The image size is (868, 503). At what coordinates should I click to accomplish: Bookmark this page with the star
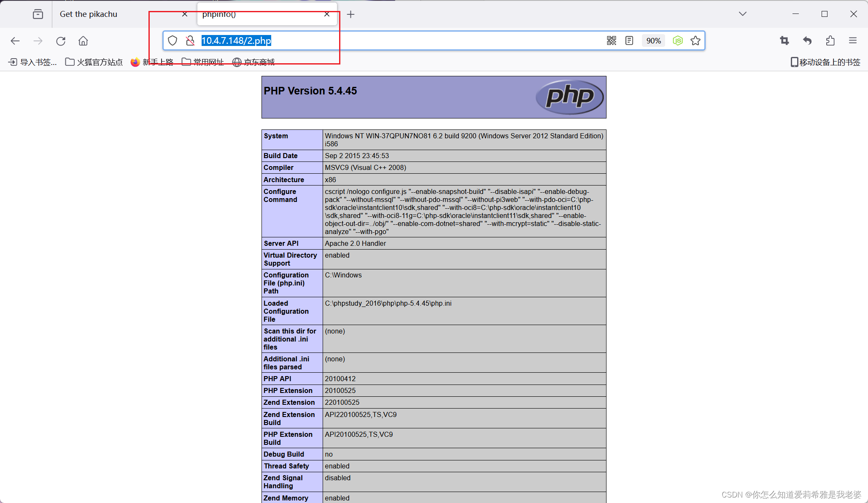pos(695,40)
